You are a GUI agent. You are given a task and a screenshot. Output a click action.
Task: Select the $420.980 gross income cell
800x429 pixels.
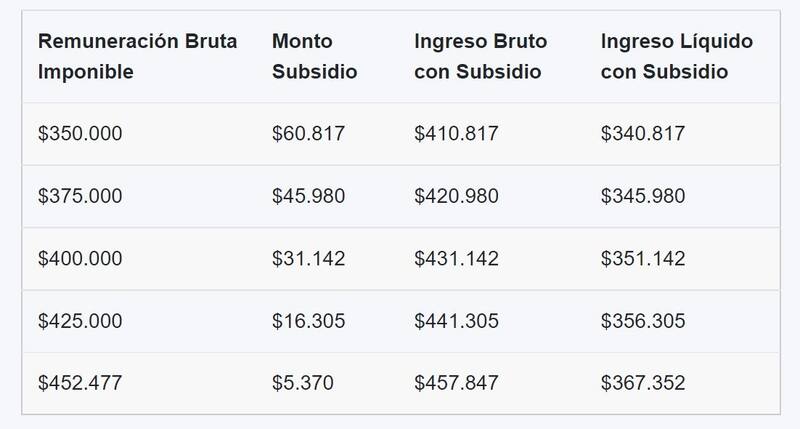(456, 196)
